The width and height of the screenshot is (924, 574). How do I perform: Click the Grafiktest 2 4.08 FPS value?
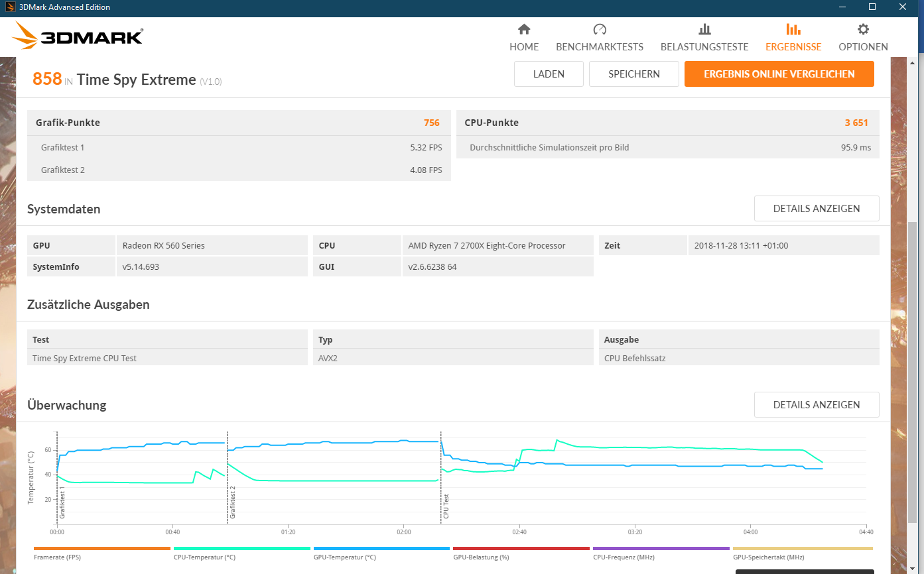pos(426,170)
